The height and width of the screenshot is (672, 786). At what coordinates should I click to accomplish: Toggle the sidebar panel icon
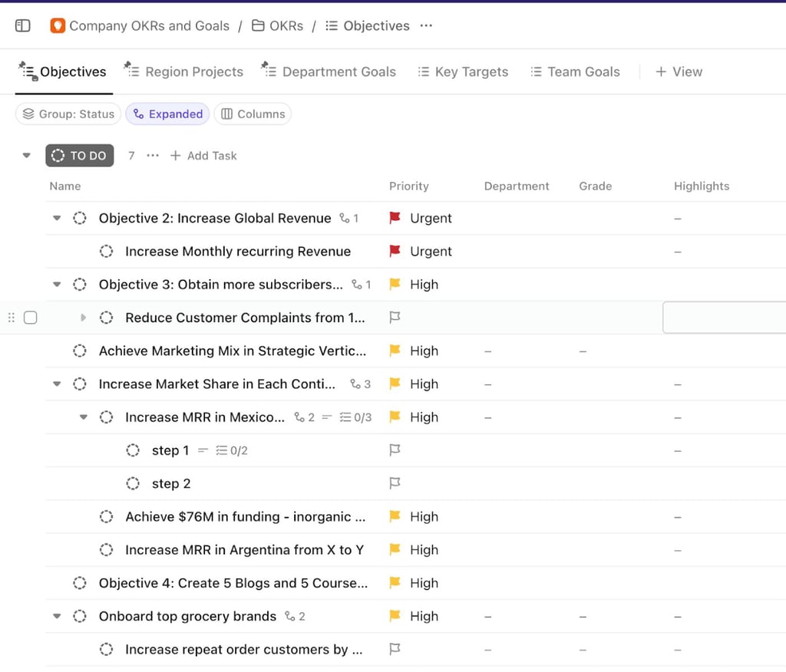[x=22, y=25]
